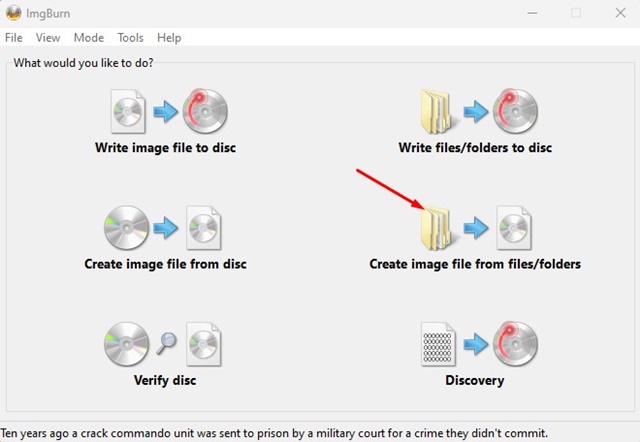
Task: Click the status bar quote text
Action: pyautogui.click(x=274, y=433)
